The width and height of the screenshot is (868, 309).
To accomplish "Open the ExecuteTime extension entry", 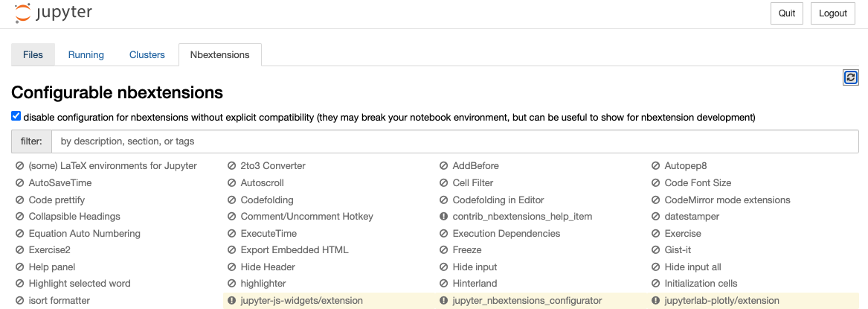I will [x=268, y=234].
